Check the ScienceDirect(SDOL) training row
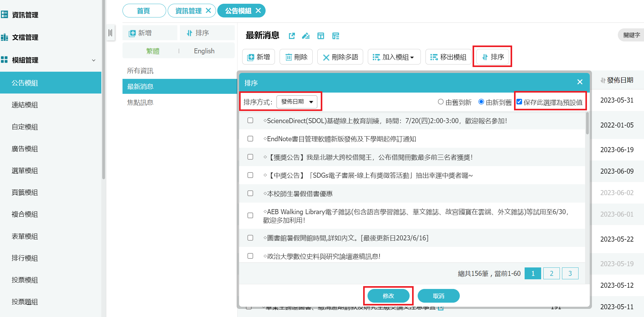Image resolution: width=644 pixels, height=317 pixels. [250, 120]
